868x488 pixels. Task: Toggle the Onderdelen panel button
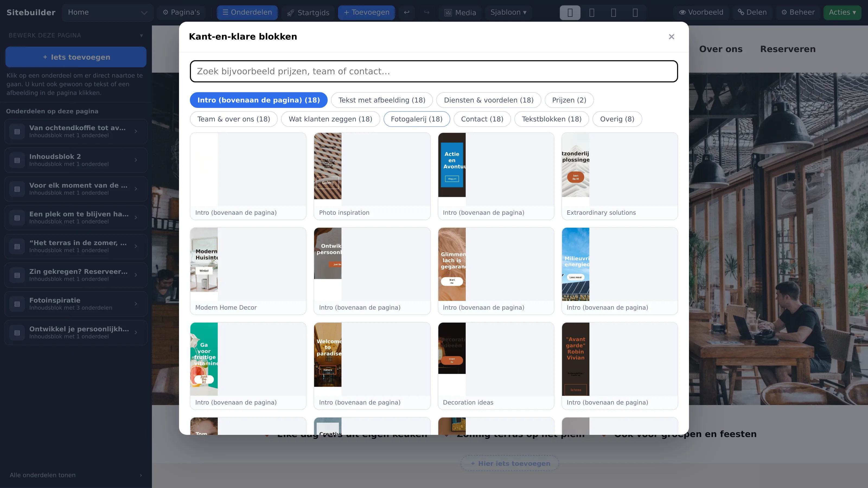(x=247, y=12)
